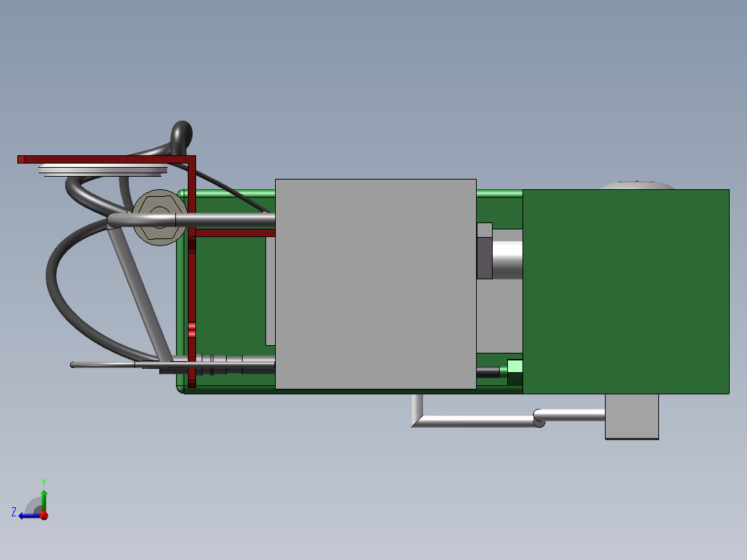Viewport: 747px width, 560px height.
Task: Select the shiny silver cylinder shaft
Action: click(x=507, y=260)
